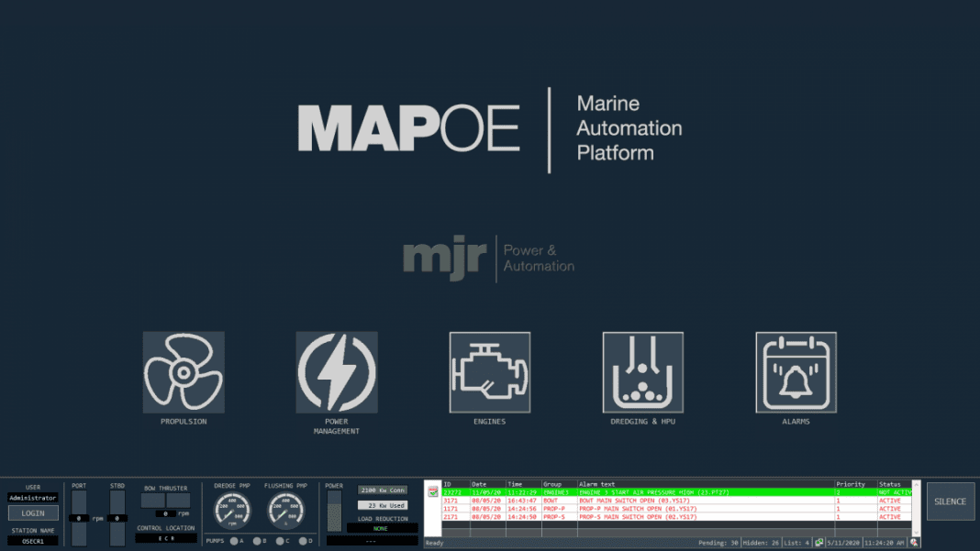Open the Propulsion screen icon
The height and width of the screenshot is (551, 980).
184,371
